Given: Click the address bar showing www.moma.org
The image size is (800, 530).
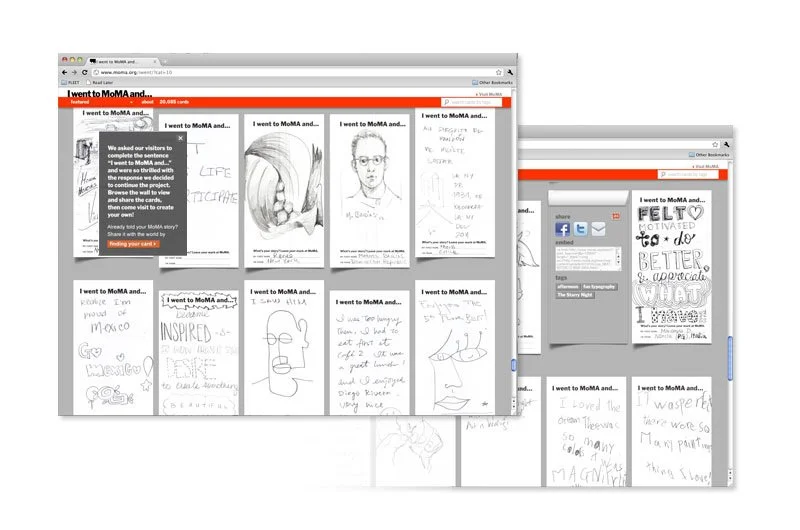Looking at the screenshot, I should click(x=293, y=72).
